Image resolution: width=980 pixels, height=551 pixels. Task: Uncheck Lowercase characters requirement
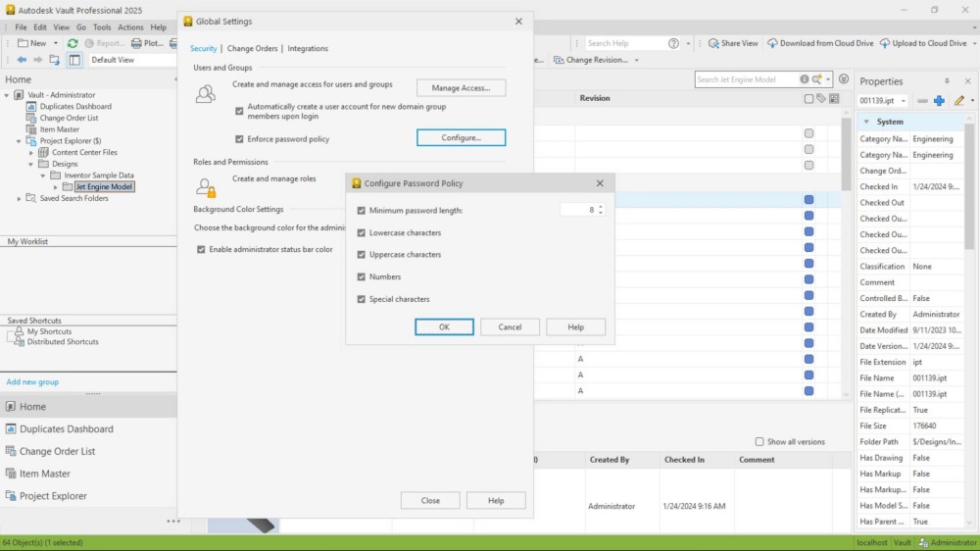coord(362,232)
